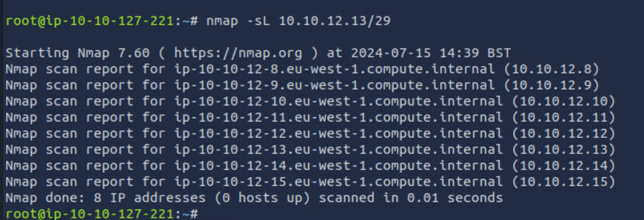The height and width of the screenshot is (220, 644).
Task: Click the (10.10.12.15) IP address
Action: pos(564,182)
